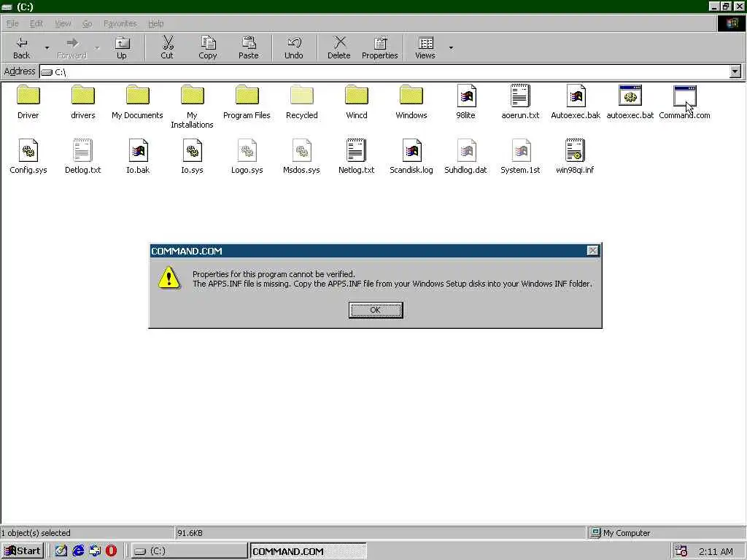Image resolution: width=747 pixels, height=560 pixels.
Task: Click the Back toolbar button
Action: [21, 47]
